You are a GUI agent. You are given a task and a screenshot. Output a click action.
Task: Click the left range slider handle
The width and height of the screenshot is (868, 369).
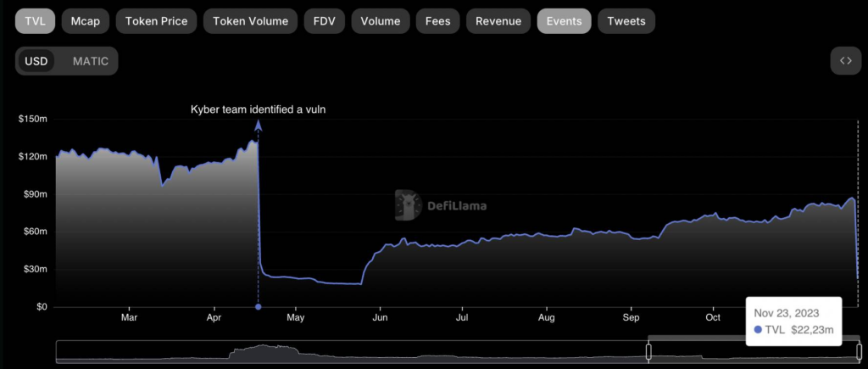pos(648,351)
